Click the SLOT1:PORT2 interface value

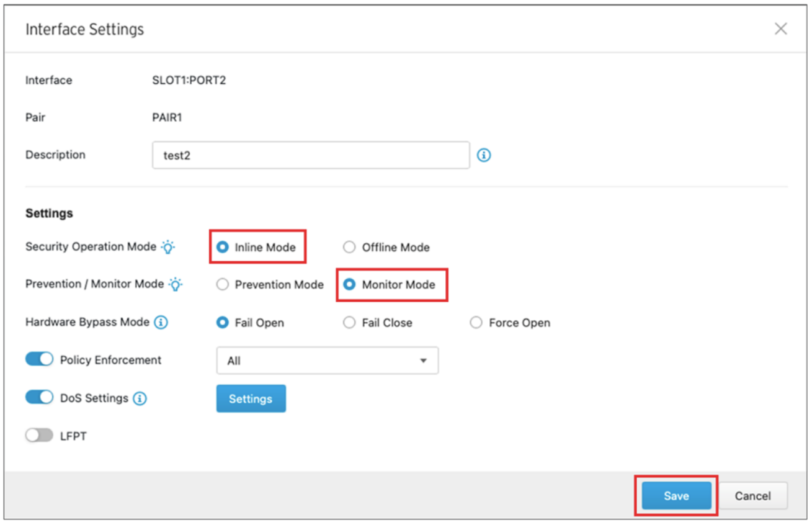click(189, 80)
